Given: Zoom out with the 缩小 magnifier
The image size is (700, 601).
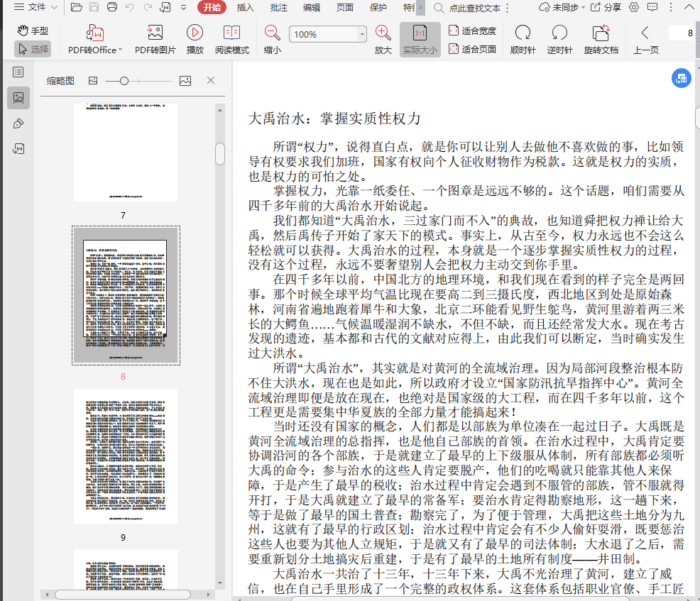Looking at the screenshot, I should (272, 33).
